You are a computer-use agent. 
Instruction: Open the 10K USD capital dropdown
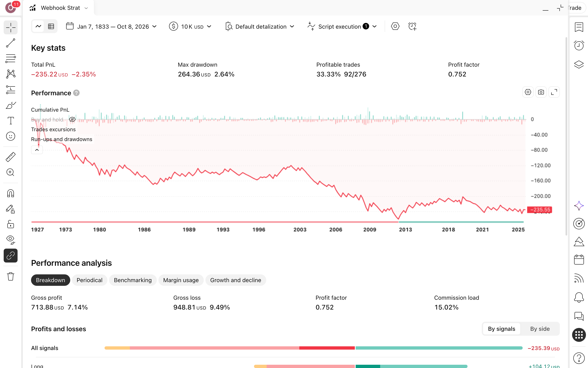pyautogui.click(x=190, y=26)
